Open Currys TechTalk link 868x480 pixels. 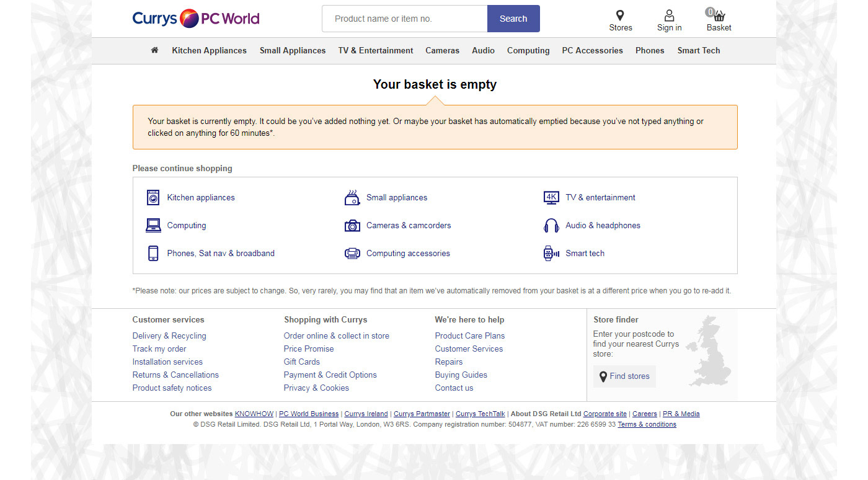click(480, 414)
